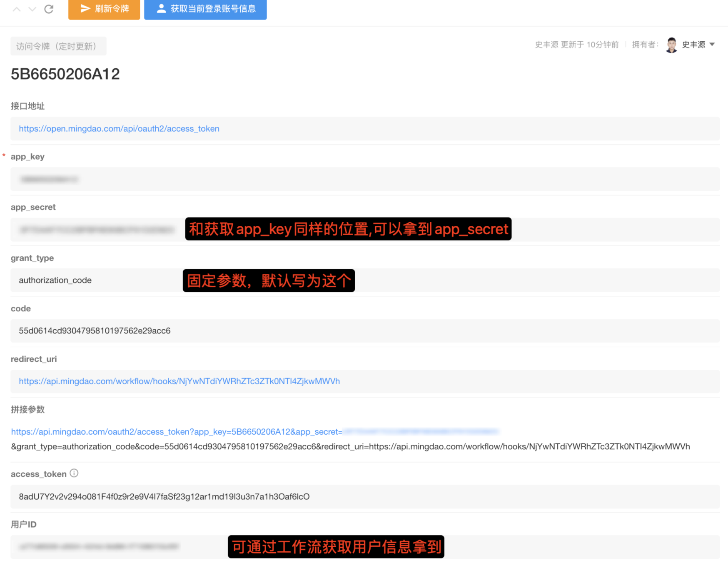Expand the owner dropdown arrow
728x576 pixels.
pos(712,45)
